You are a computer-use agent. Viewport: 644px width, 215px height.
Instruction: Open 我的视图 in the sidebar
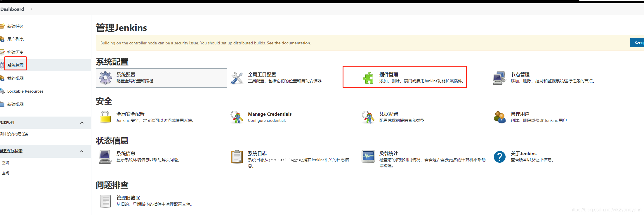pyautogui.click(x=15, y=78)
